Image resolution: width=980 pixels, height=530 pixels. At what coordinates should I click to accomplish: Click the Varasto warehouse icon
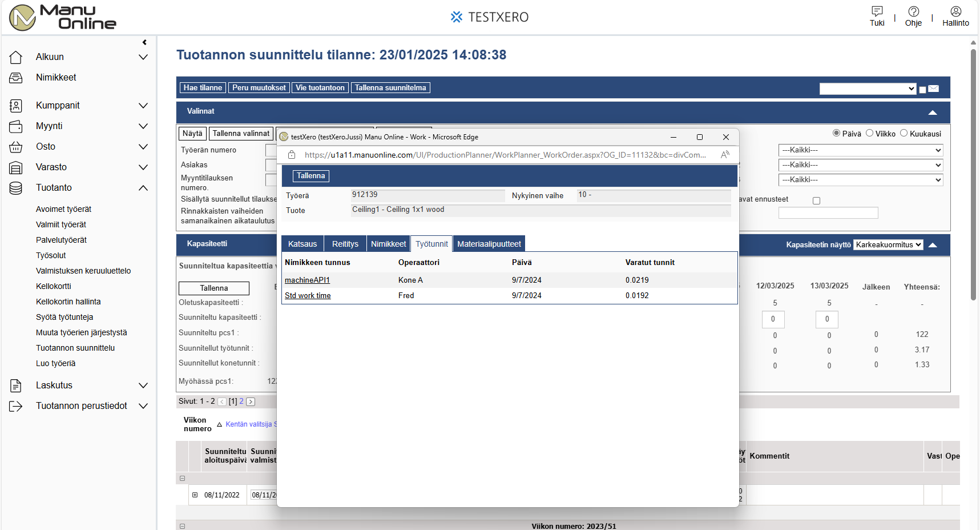(x=16, y=167)
